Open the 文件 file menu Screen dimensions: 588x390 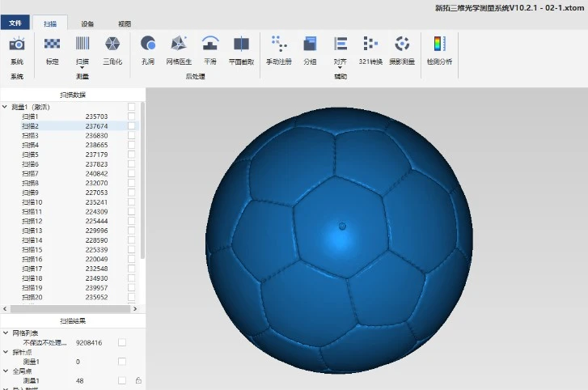[15, 23]
